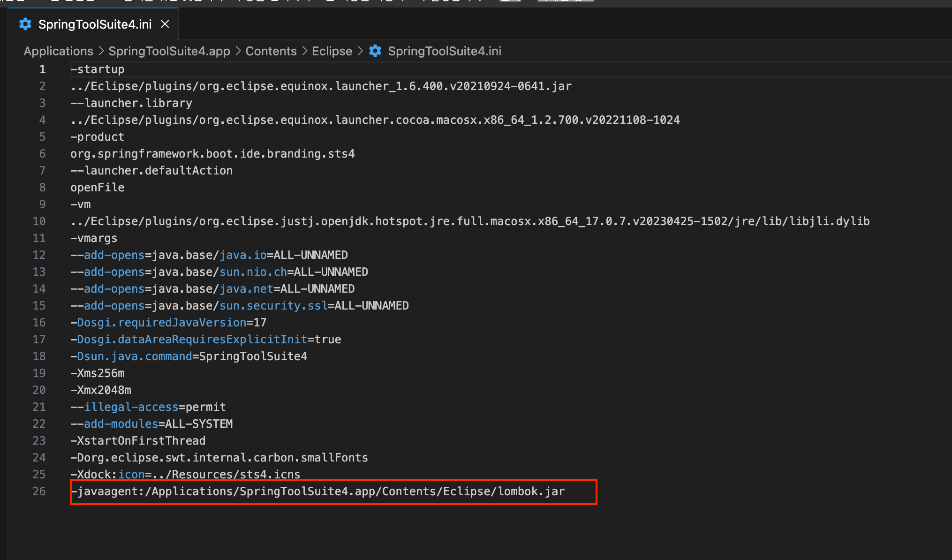Open the Contents breadcrumb segment
The image size is (952, 560).
(271, 51)
